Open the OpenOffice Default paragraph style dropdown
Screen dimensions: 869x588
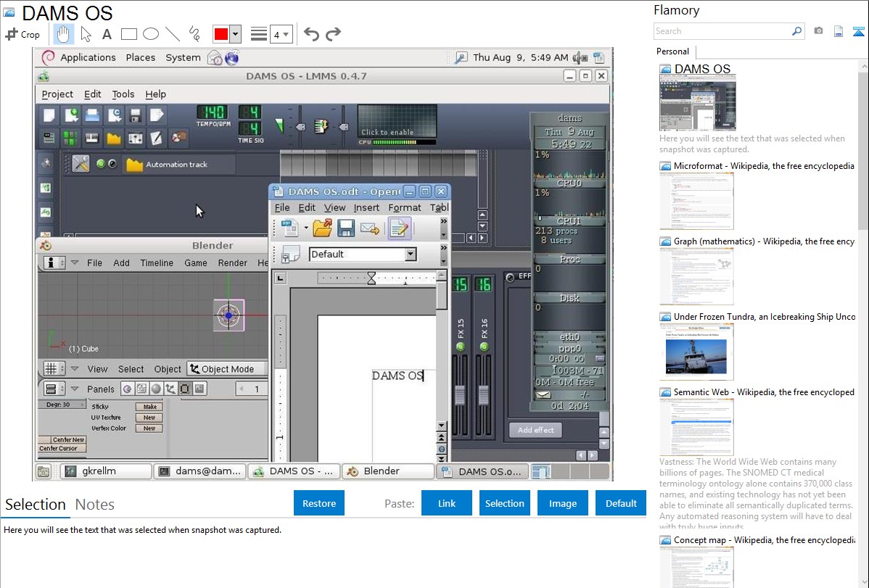pyautogui.click(x=410, y=254)
